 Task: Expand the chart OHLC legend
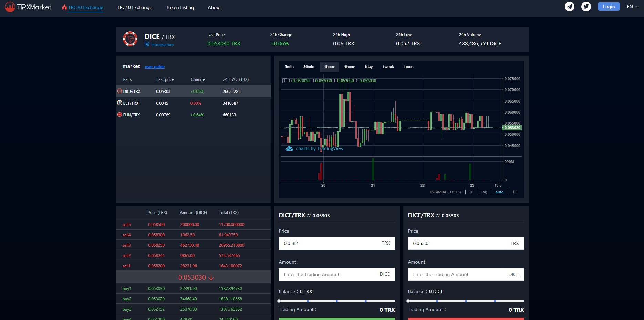(284, 81)
